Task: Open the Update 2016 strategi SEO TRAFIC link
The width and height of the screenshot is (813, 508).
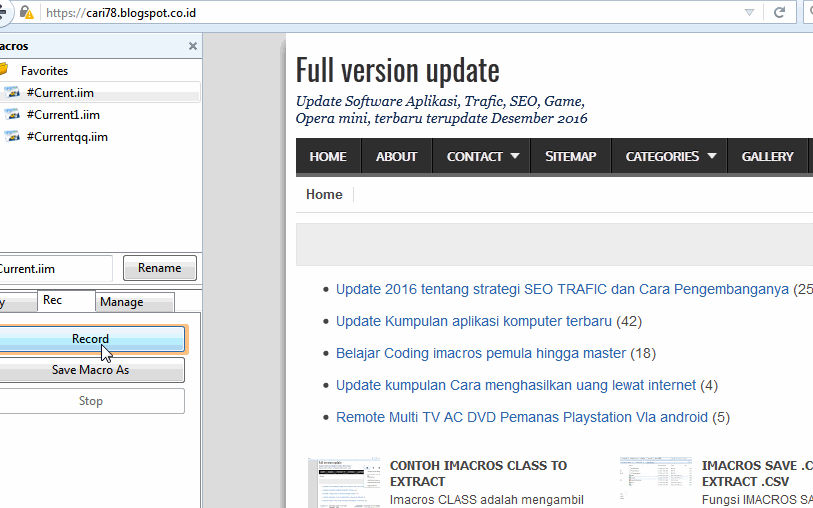Action: click(563, 289)
